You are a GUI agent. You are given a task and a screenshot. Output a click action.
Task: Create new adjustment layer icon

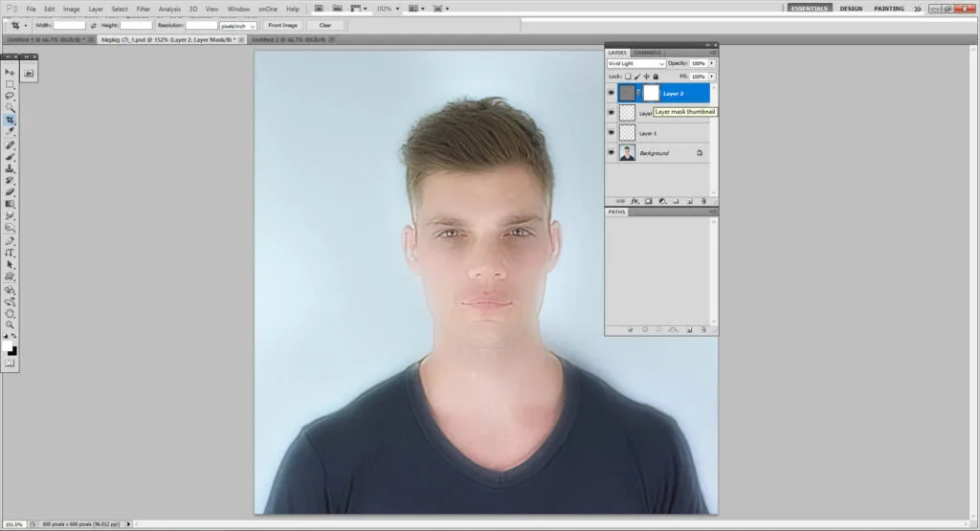662,201
